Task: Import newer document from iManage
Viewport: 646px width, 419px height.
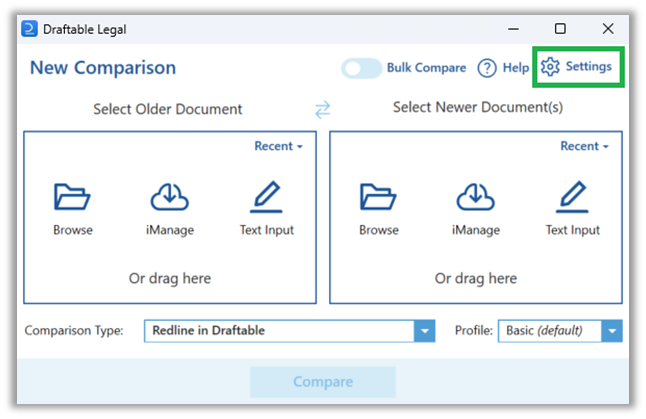Action: (x=476, y=210)
